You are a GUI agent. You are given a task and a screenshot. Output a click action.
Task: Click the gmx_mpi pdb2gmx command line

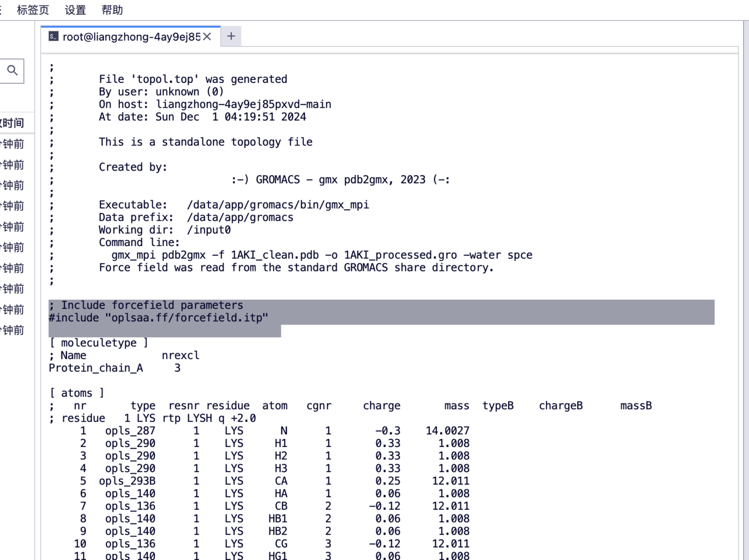(x=321, y=255)
